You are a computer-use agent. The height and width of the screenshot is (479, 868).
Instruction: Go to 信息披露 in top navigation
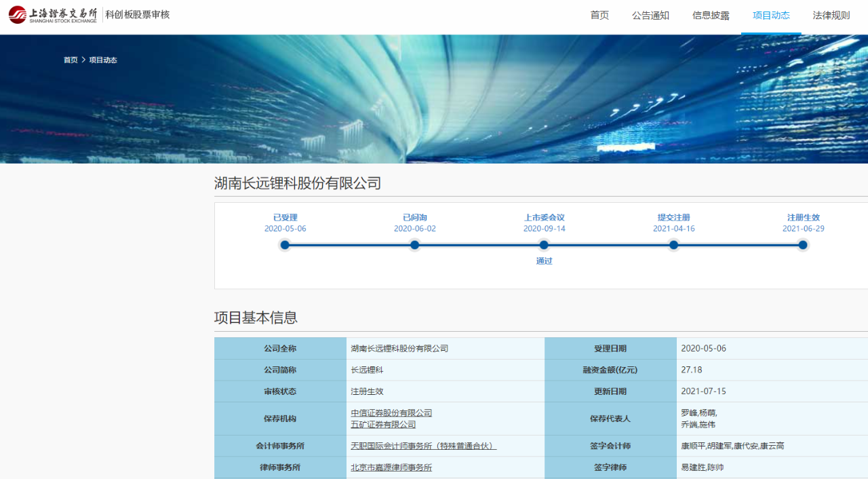point(711,16)
